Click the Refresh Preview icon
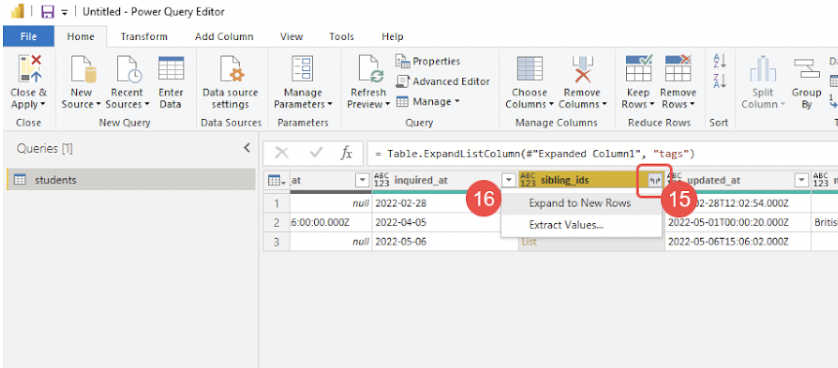This screenshot has height=368, width=838. pos(370,69)
